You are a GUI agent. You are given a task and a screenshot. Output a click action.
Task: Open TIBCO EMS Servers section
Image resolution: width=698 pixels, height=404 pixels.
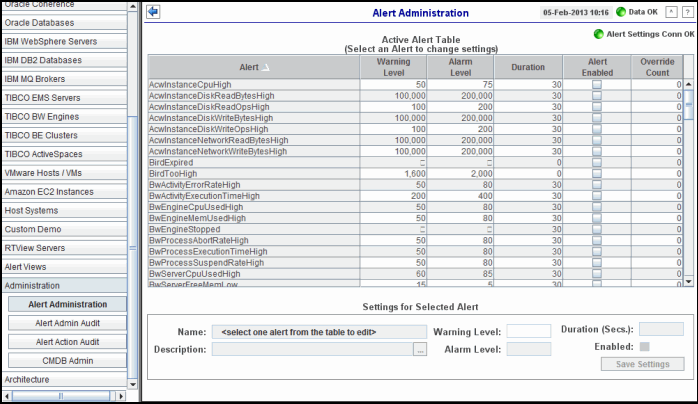click(65, 97)
